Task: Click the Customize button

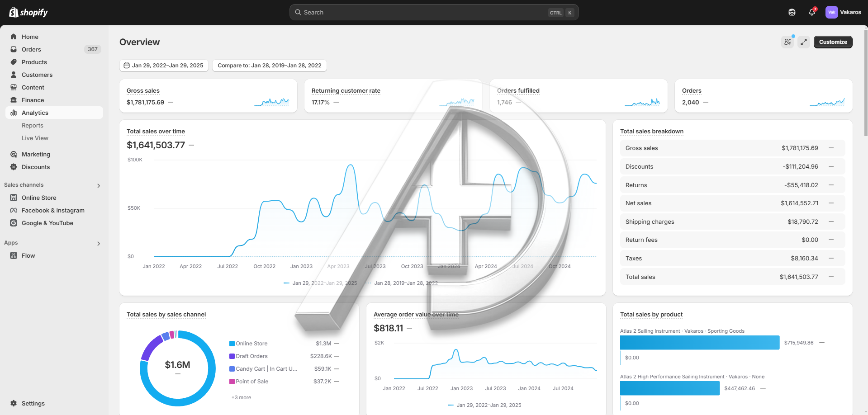Action: click(x=833, y=42)
